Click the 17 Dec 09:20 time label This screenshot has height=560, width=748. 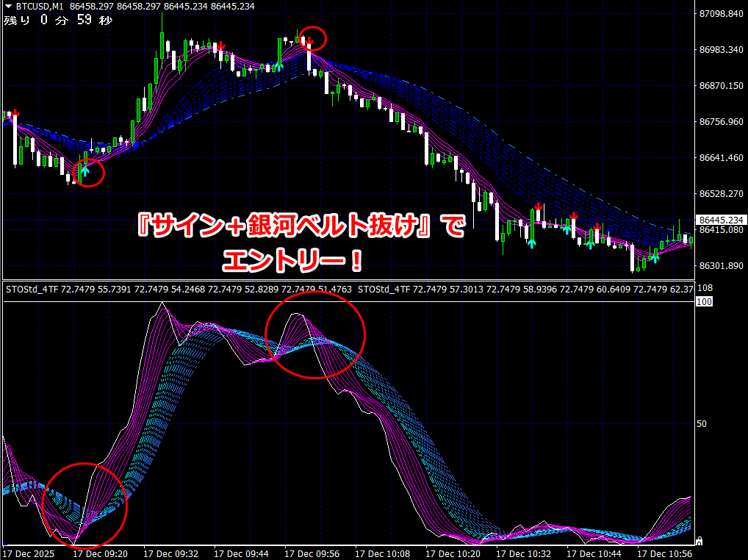(100, 554)
